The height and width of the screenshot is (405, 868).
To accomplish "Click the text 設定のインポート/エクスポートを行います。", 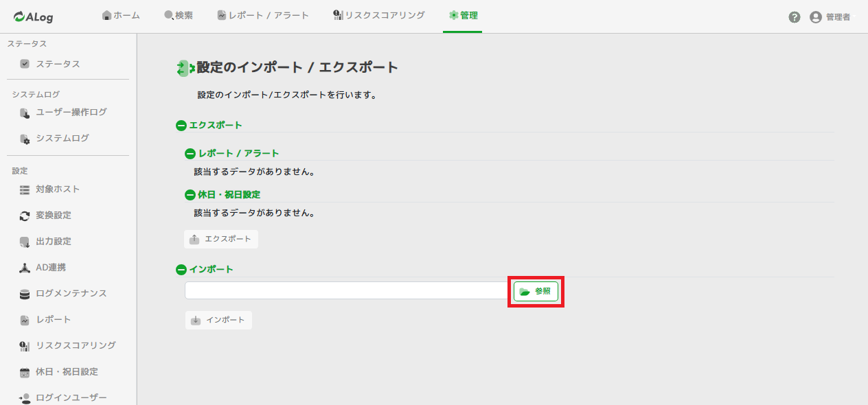I will [287, 95].
